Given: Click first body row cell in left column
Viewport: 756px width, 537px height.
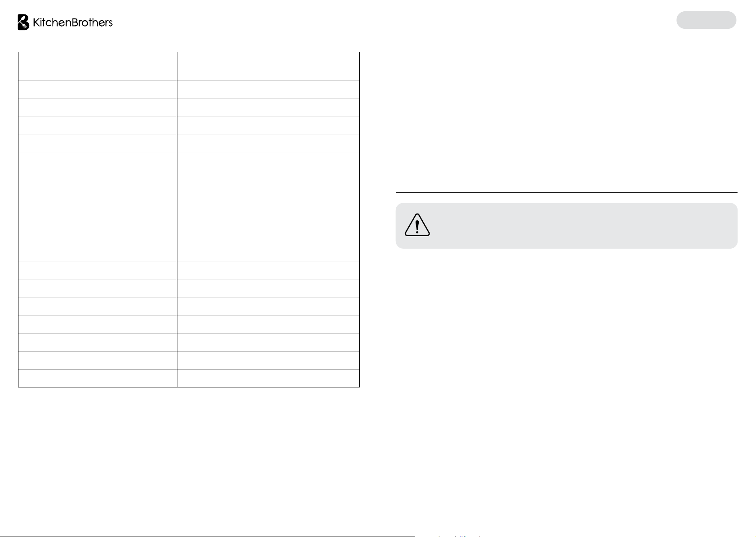Looking at the screenshot, I should pyautogui.click(x=98, y=90).
